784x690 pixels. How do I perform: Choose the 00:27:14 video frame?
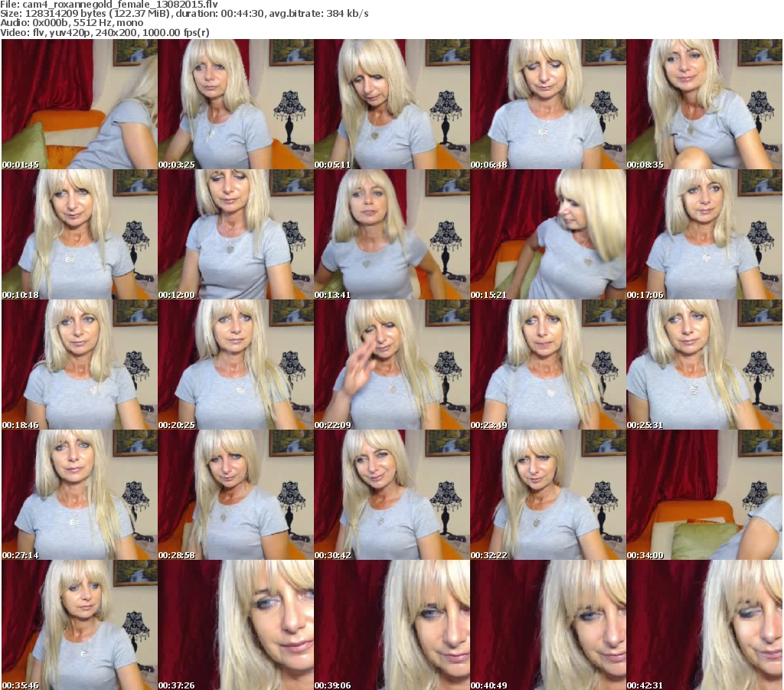tap(80, 495)
